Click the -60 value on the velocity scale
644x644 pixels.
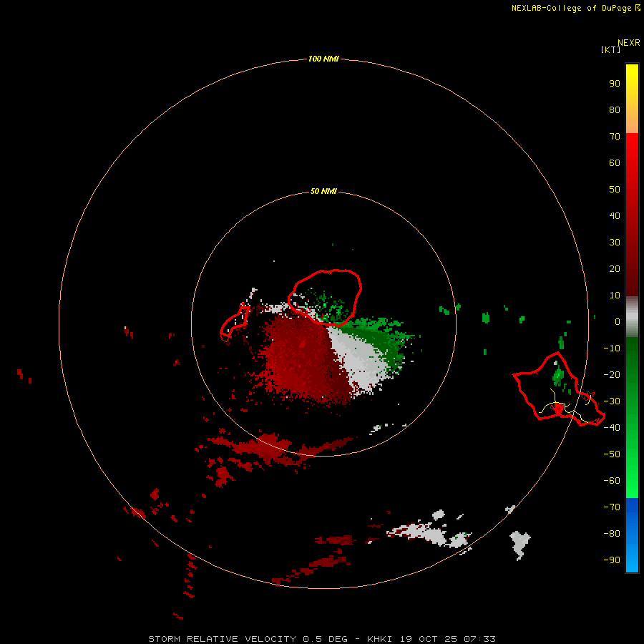click(x=612, y=481)
